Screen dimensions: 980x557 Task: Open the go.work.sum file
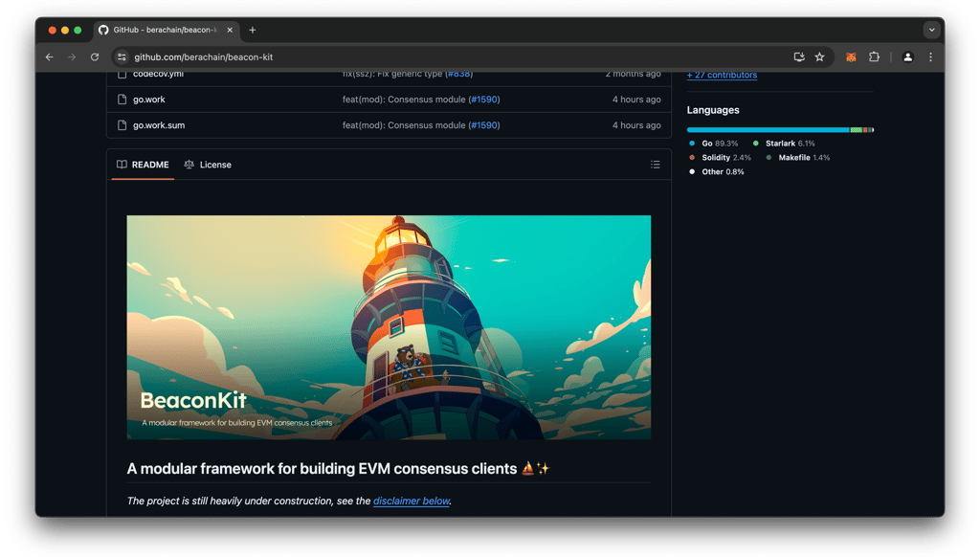[x=159, y=125]
